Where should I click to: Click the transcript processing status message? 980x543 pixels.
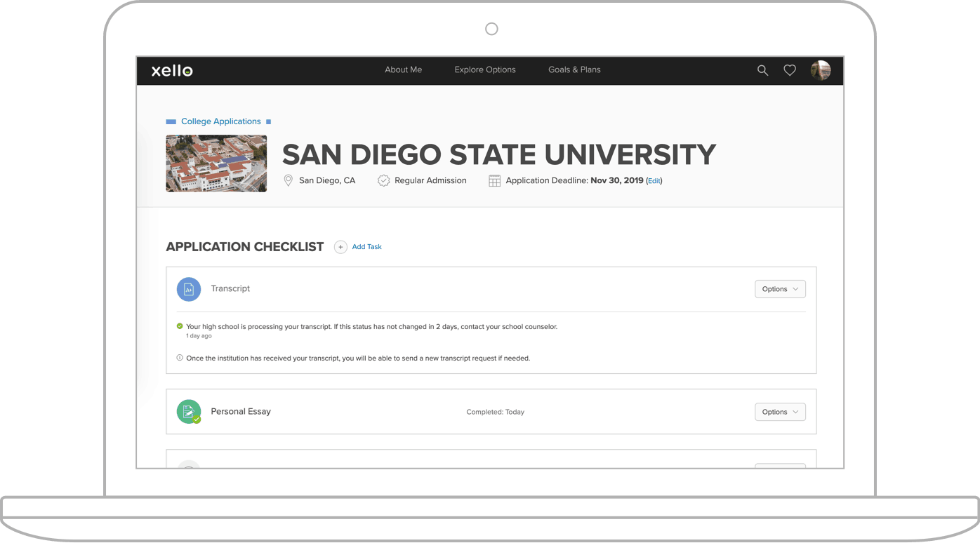click(372, 327)
